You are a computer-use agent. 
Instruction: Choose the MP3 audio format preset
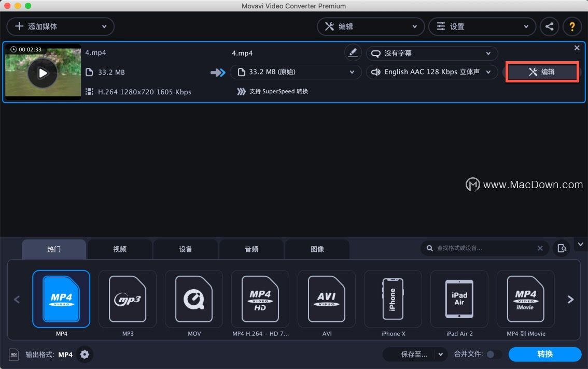tap(128, 299)
